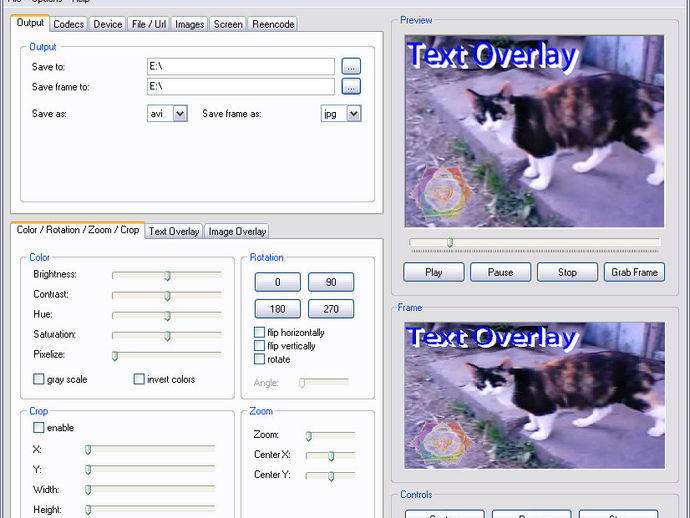Browse for the Save to folder

tap(351, 66)
